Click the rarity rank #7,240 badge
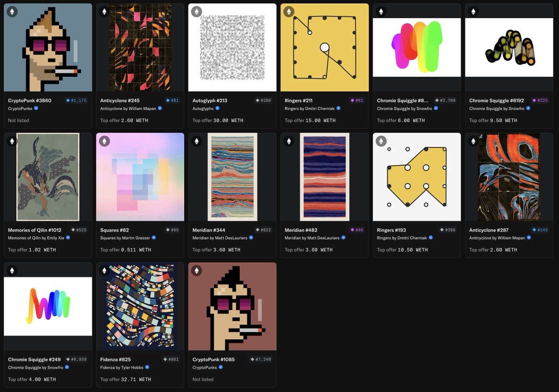The width and height of the screenshot is (559, 392). point(261,359)
